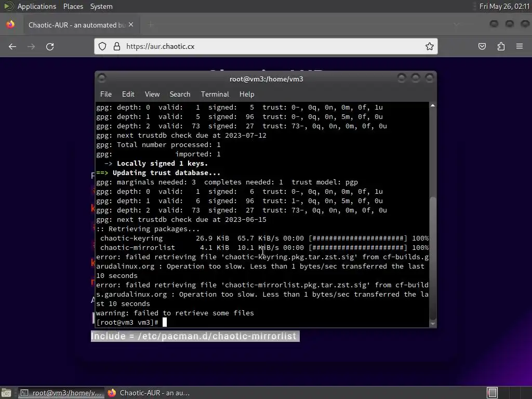Screen dimensions: 532x399
Task: Click the terminal prompt [root@vm3 vm3]#
Action: pos(127,322)
